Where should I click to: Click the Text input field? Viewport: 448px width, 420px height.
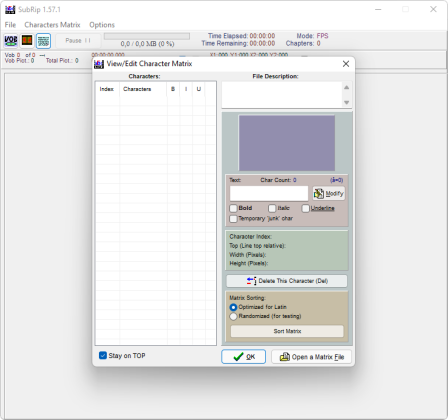(269, 193)
